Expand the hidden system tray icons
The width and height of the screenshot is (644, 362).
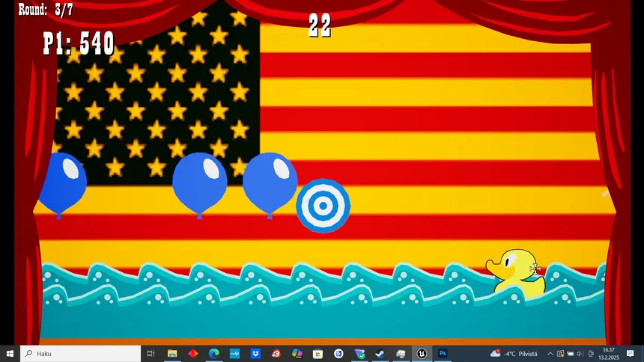[550, 353]
